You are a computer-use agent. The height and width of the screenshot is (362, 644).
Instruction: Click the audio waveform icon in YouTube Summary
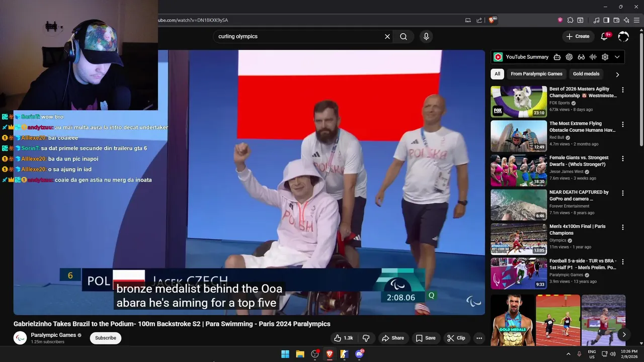pyautogui.click(x=593, y=57)
